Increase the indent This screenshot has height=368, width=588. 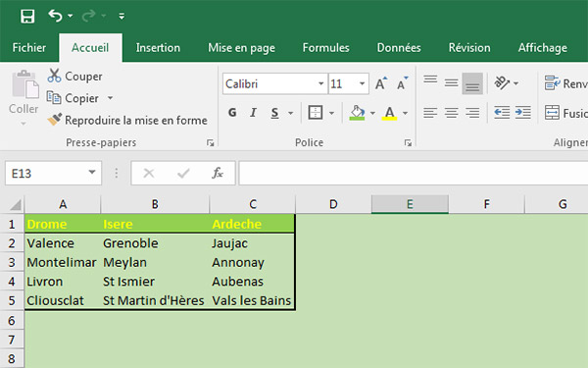[522, 112]
